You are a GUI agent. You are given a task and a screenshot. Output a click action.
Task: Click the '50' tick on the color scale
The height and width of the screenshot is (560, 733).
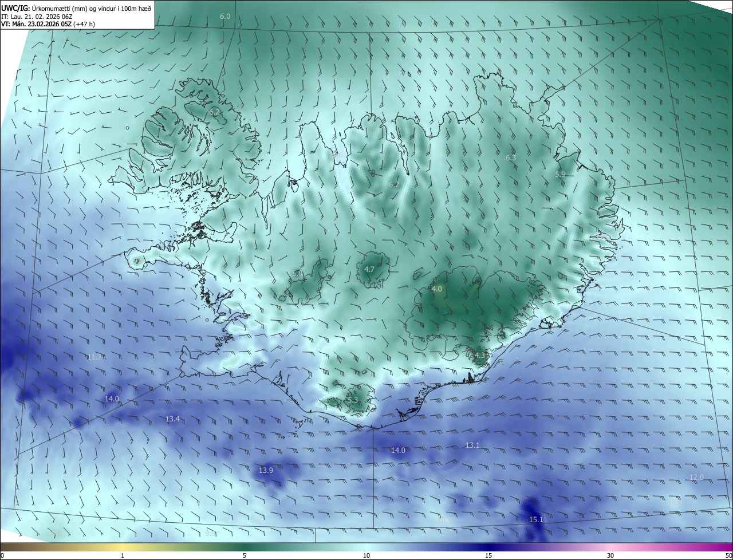pos(728,555)
